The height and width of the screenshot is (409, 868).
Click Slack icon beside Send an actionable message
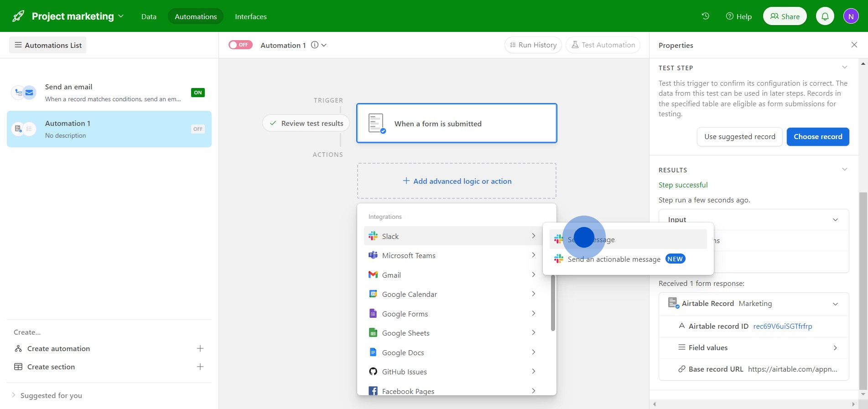559,259
